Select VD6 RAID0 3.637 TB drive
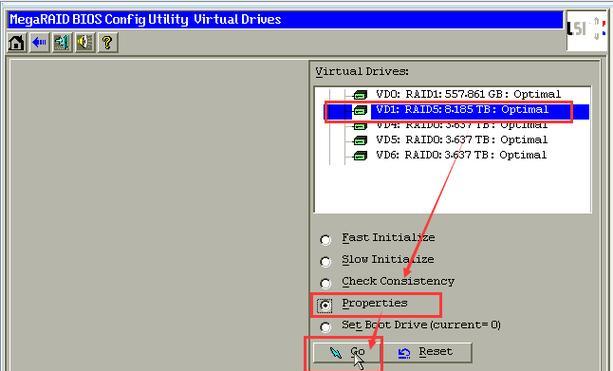The width and height of the screenshot is (613, 371). 461,155
